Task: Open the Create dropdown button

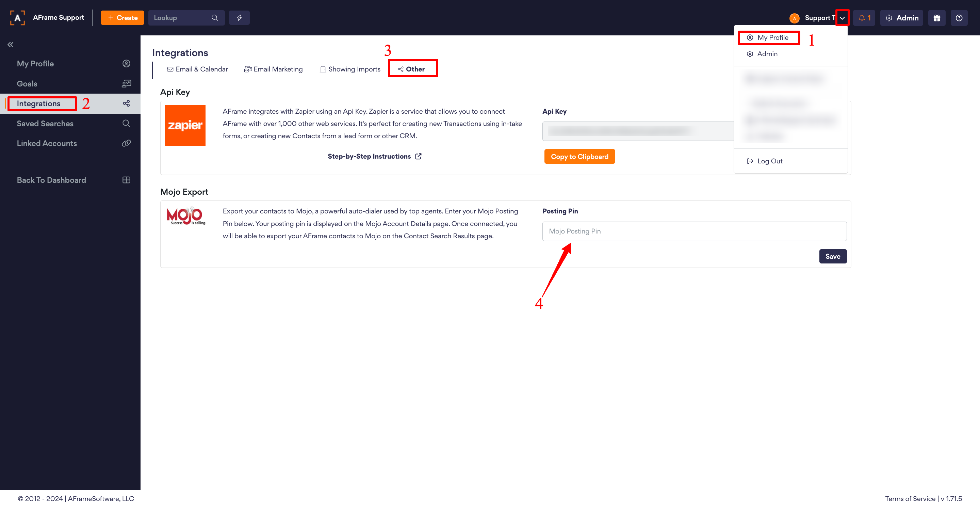Action: (x=122, y=18)
